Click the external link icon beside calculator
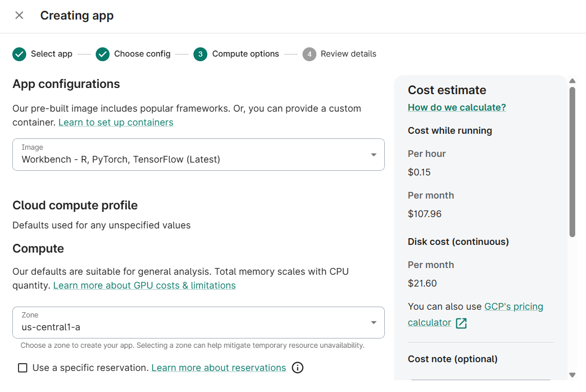This screenshot has height=392, width=586. point(461,323)
